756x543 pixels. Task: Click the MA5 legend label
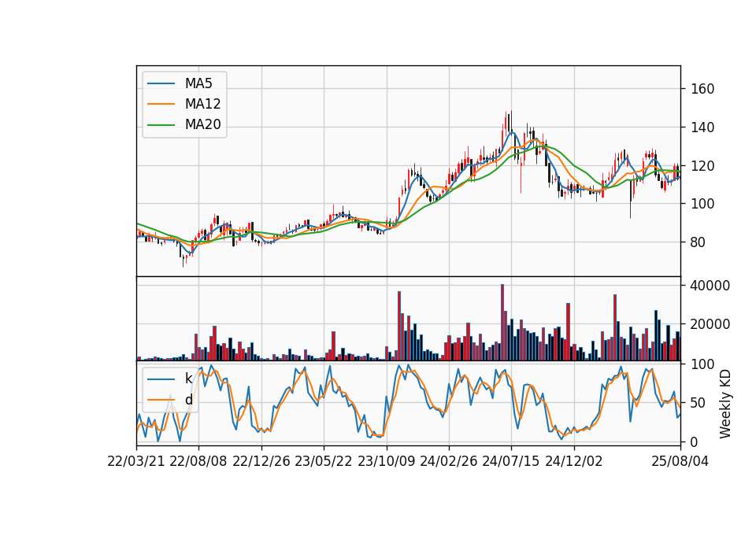click(198, 83)
